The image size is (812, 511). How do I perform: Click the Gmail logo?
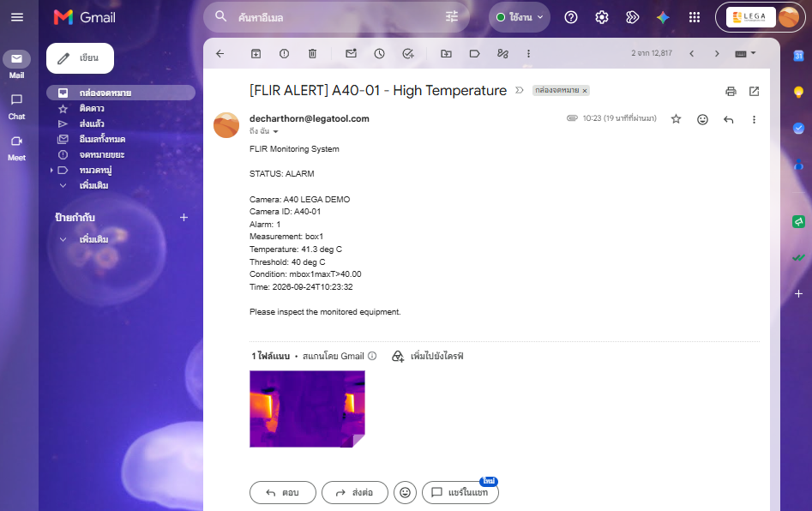click(x=84, y=17)
